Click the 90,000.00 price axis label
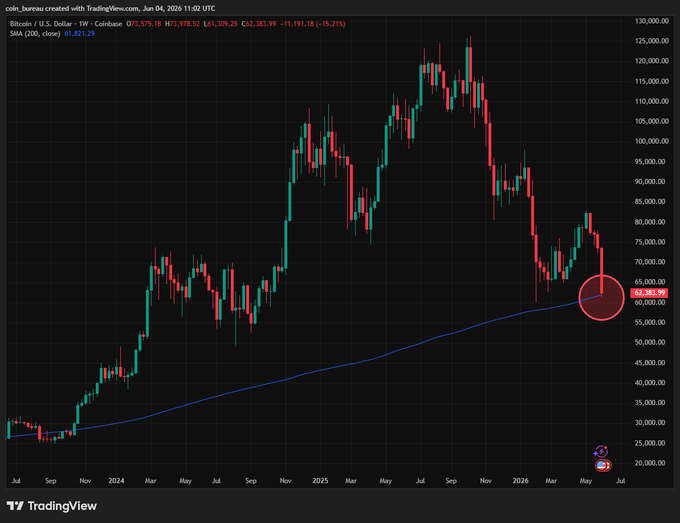The image size is (680, 523). coord(650,181)
